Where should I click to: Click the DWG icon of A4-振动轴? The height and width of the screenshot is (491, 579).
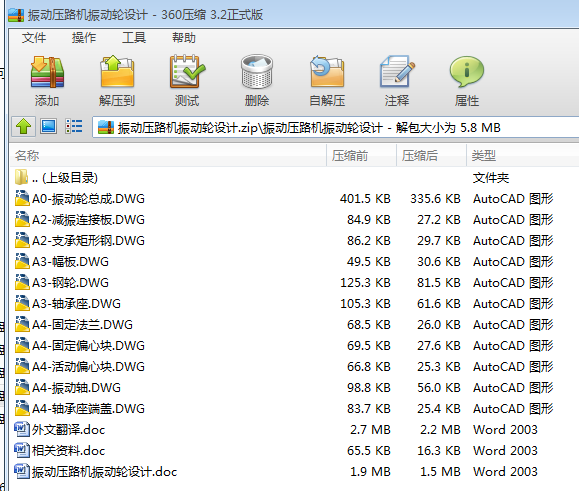pyautogui.click(x=22, y=387)
